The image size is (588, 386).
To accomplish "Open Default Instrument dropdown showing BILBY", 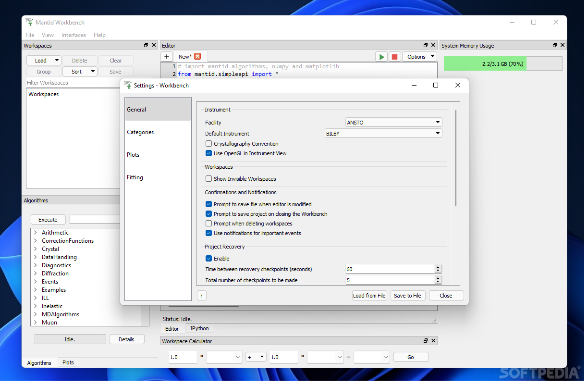I will [x=383, y=134].
